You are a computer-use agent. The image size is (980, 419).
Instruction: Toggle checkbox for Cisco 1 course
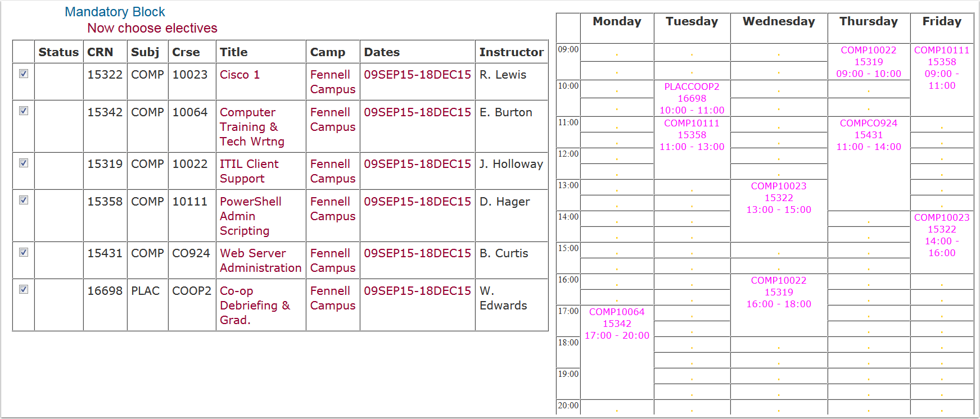[x=24, y=74]
